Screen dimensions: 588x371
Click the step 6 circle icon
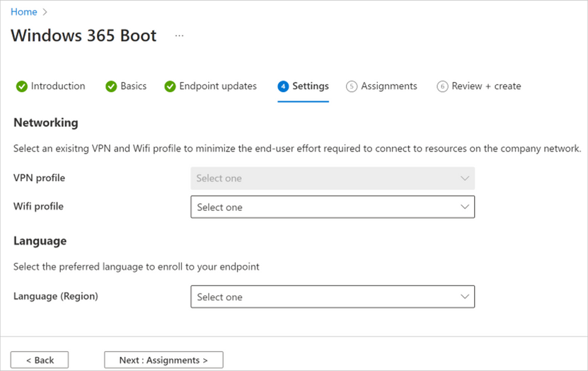tap(442, 86)
